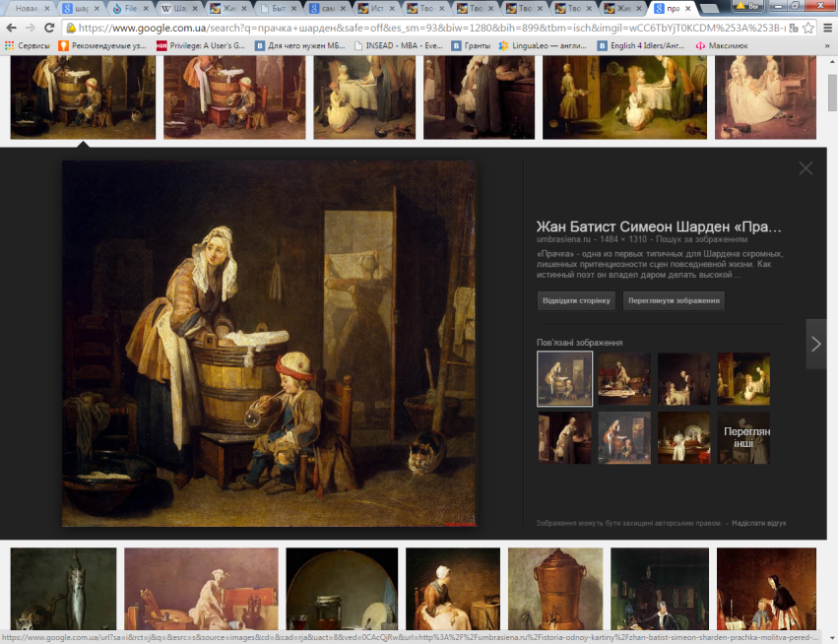This screenshot has height=644, width=838.
Task: Reload the page with the refresh icon
Action: coord(49,28)
